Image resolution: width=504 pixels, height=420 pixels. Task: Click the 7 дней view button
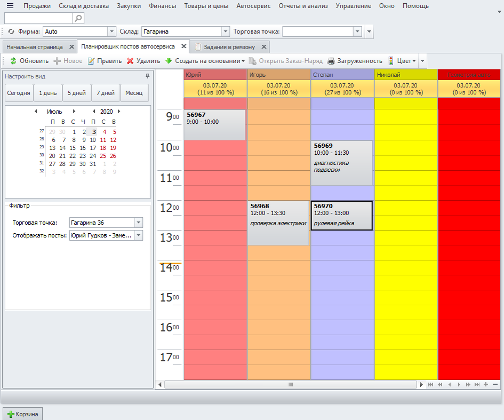tap(106, 93)
